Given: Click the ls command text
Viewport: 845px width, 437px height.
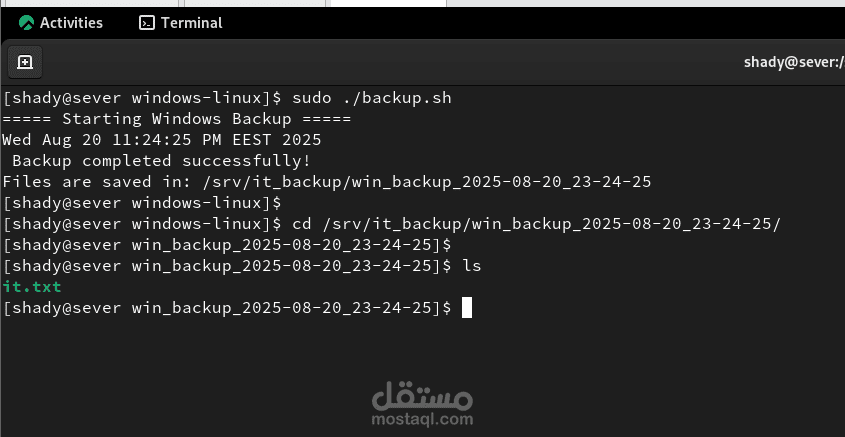Looking at the screenshot, I should [x=472, y=266].
